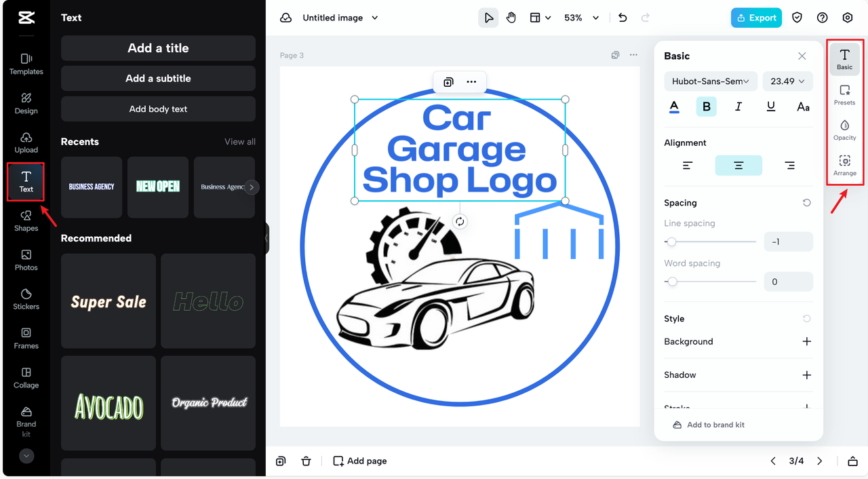Toggle italic formatting

[738, 107]
